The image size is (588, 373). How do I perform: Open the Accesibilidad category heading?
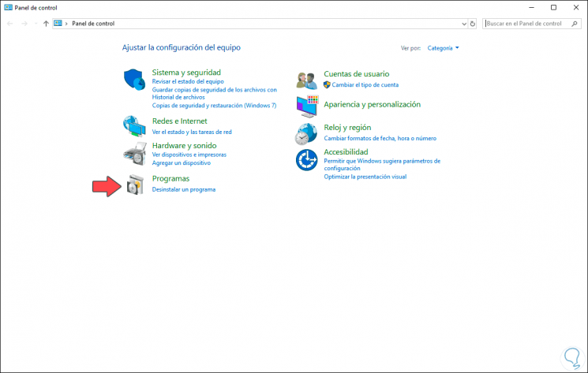[346, 151]
